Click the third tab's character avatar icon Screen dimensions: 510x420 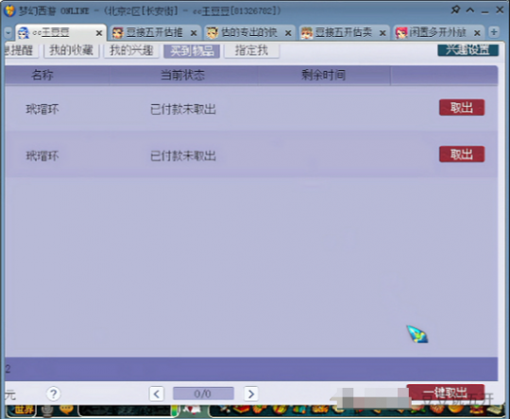[x=212, y=32]
